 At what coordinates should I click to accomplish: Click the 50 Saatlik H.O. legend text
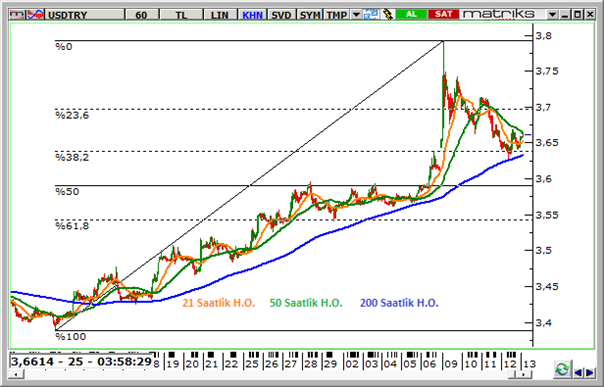click(x=306, y=303)
